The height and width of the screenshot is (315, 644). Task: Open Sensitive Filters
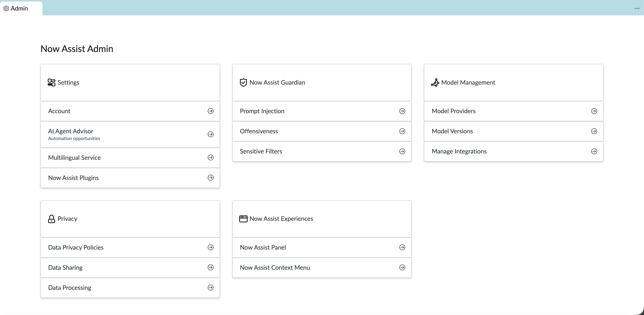click(x=322, y=151)
